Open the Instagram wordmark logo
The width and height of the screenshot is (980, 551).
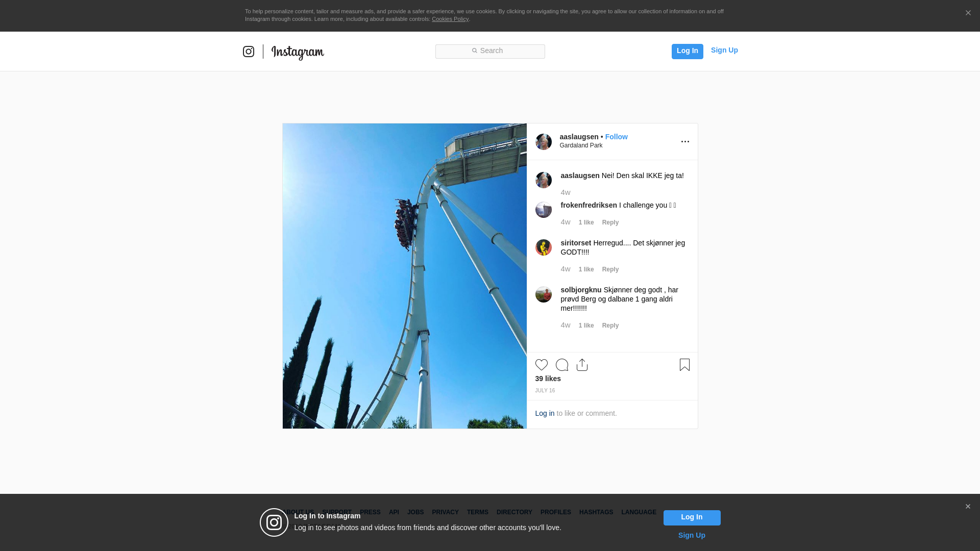[x=298, y=52]
